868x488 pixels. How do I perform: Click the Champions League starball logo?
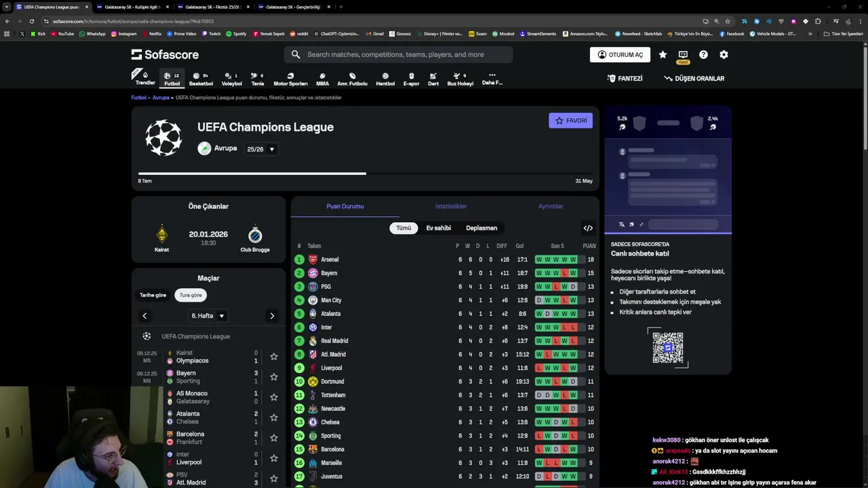click(163, 138)
